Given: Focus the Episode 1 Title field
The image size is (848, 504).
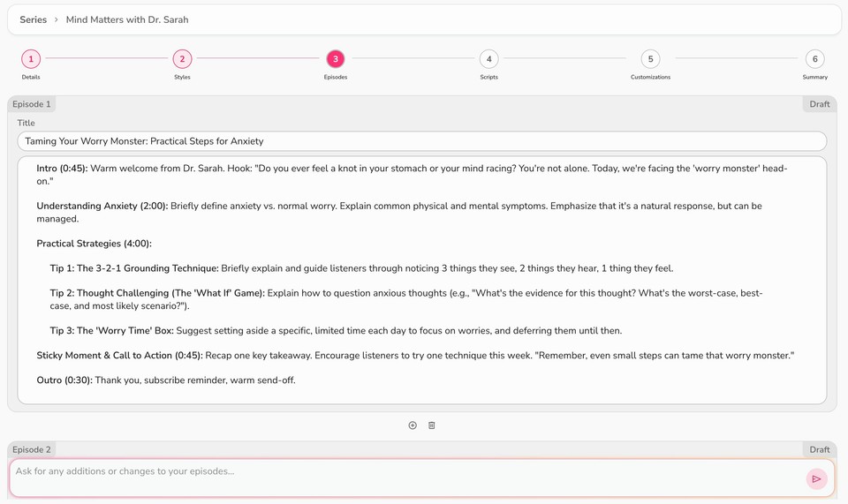Looking at the screenshot, I should [x=421, y=141].
